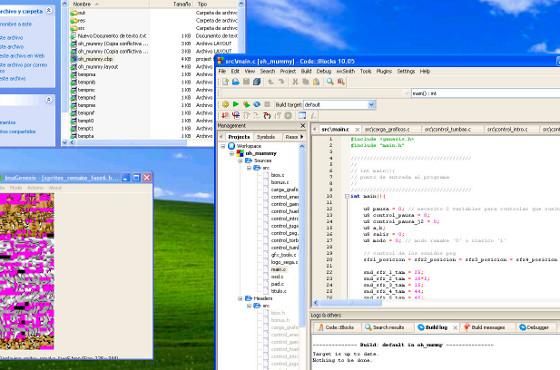Viewport: 560px width, 370px height.
Task: Click the Save all files icon
Action: [x=256, y=82]
